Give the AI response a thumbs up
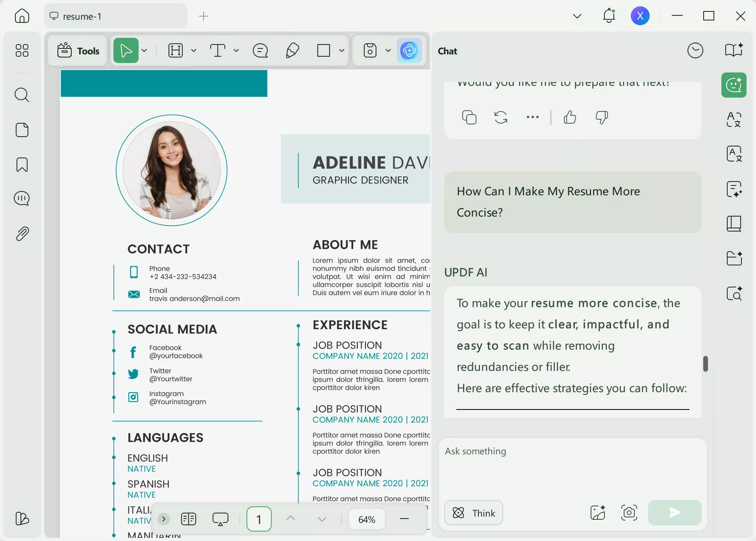This screenshot has height=541, width=756. (x=570, y=117)
